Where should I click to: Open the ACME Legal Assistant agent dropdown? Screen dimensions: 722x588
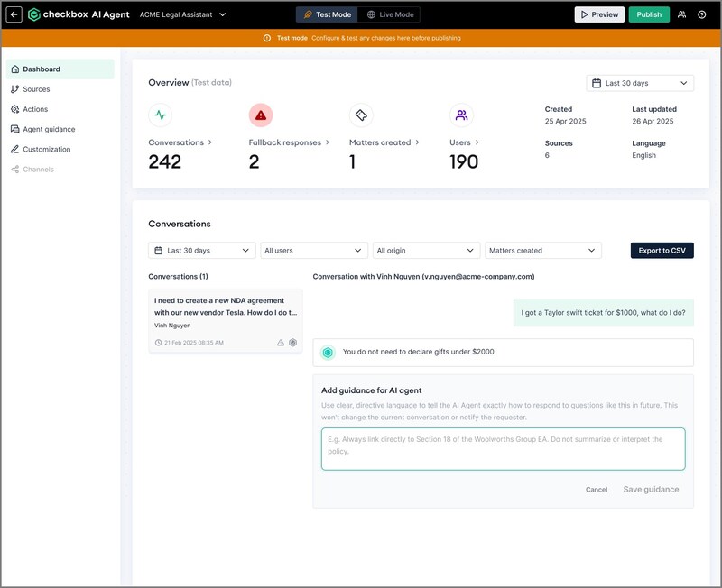[183, 14]
